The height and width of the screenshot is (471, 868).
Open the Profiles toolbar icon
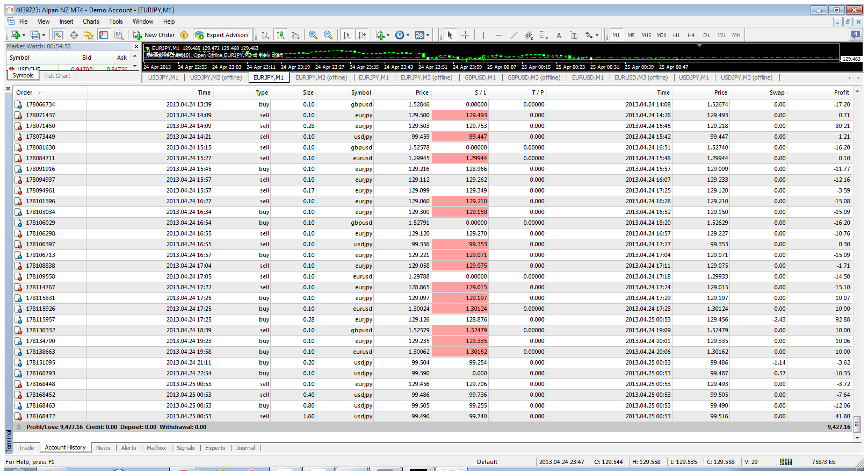tap(35, 35)
